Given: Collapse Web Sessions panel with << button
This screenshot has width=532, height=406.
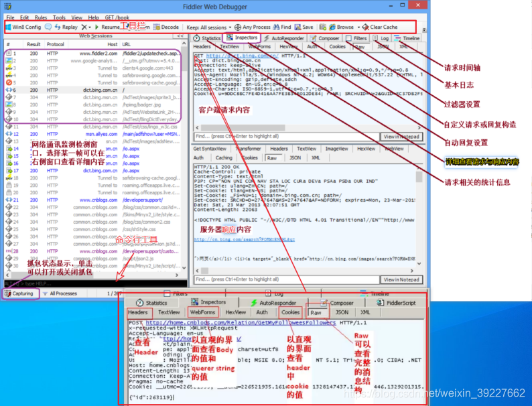Looking at the screenshot, I should tap(180, 36).
